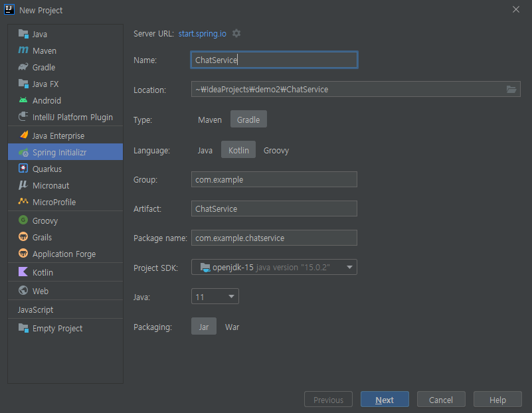Screen dimensions: 532x413
Task: Click the SDK folder icon in Project SDK
Action: [205, 267]
